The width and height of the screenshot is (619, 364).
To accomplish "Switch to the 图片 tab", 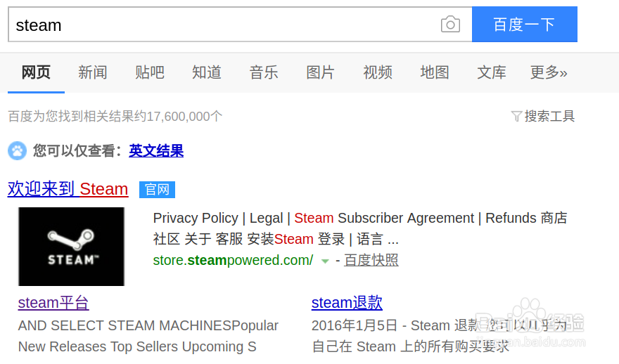I will [x=321, y=72].
